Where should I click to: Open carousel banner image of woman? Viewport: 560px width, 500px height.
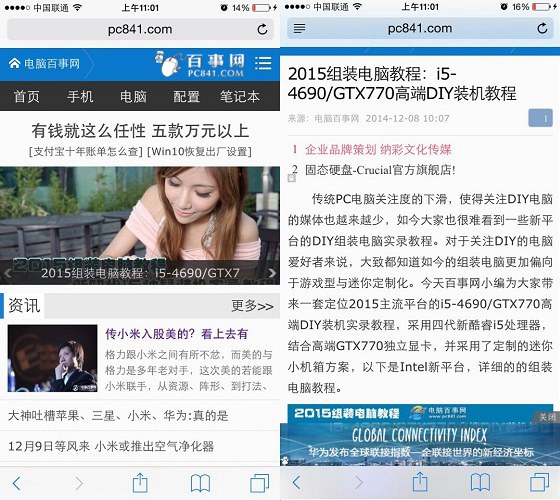point(140,226)
